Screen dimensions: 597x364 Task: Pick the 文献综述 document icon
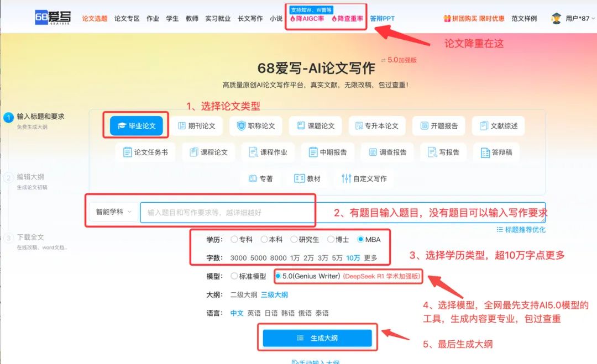click(484, 126)
